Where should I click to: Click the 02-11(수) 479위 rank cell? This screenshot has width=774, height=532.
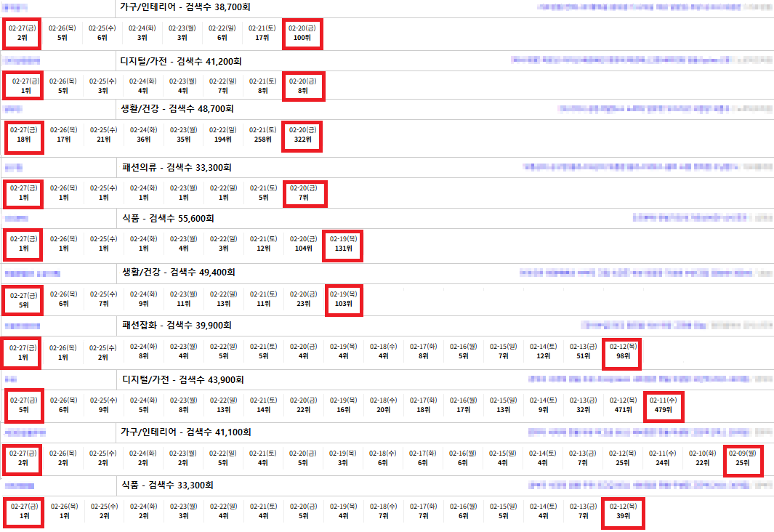[663, 405]
